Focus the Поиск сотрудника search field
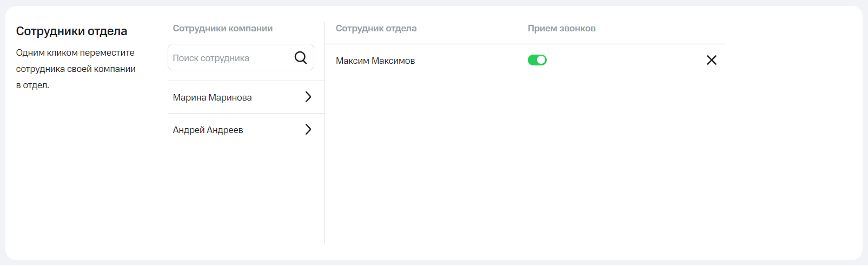This screenshot has height=266, width=868. point(230,58)
